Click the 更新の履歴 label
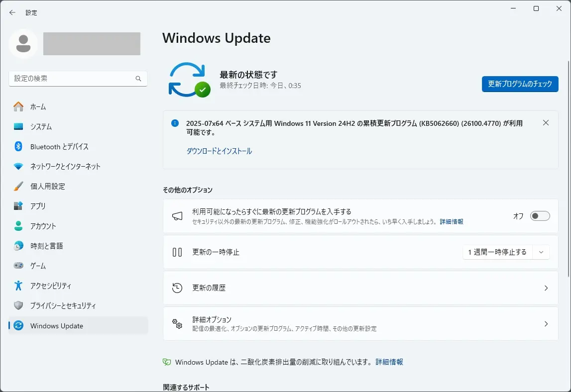571x392 pixels. pos(209,288)
